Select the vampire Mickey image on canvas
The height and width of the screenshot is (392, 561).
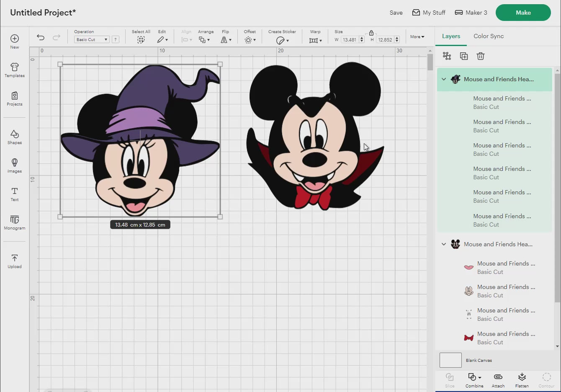click(315, 136)
